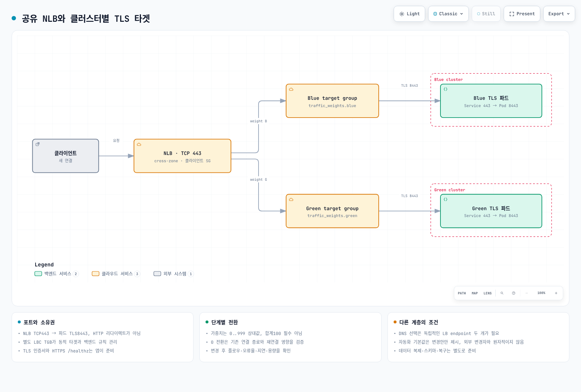
Task: Click the external-link icon on 클라이언트 node
Action: 37,144
